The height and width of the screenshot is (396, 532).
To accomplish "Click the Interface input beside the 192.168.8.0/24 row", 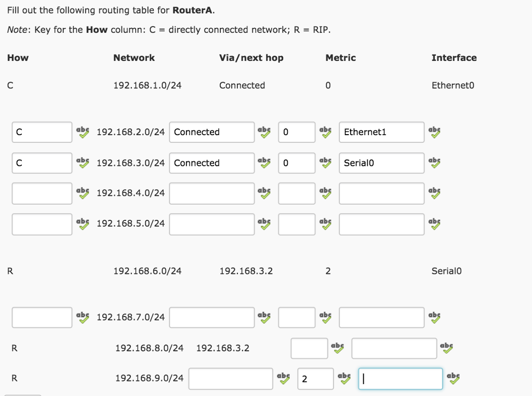I will click(394, 348).
